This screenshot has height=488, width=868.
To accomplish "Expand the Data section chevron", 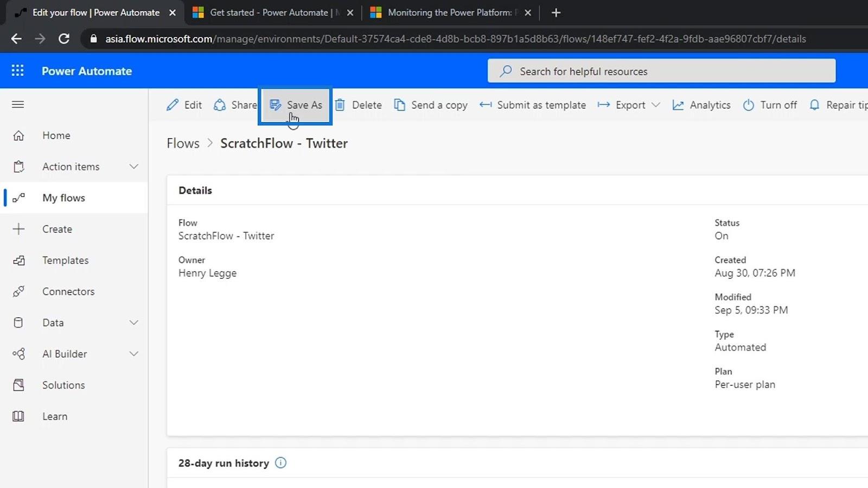I will tap(134, 323).
